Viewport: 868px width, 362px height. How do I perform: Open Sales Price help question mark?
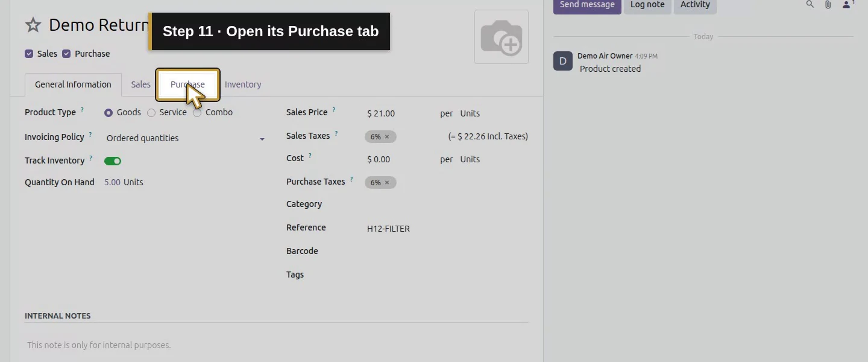click(334, 110)
